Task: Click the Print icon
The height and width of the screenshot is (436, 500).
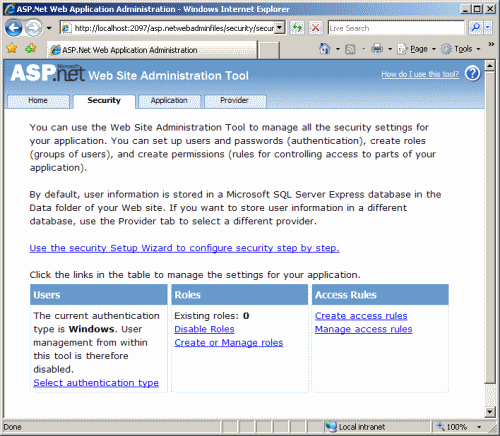Action: click(377, 49)
